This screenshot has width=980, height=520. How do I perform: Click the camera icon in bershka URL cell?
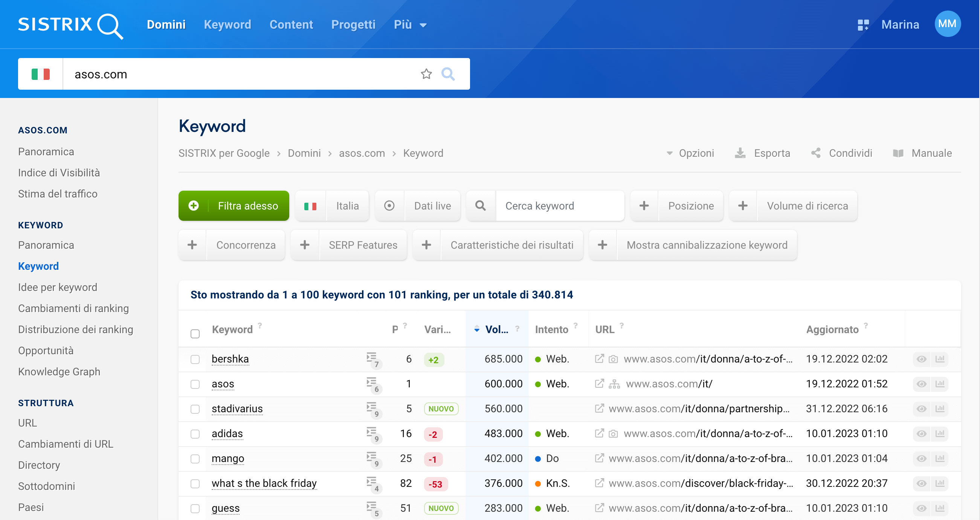[x=613, y=359]
